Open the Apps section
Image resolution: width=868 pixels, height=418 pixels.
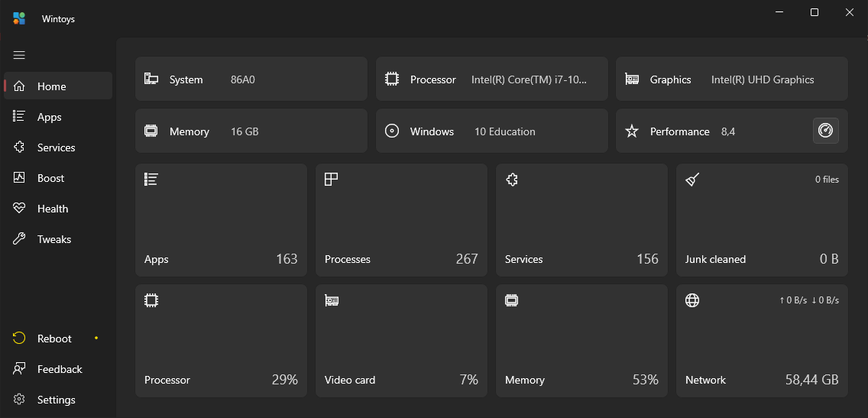tap(58, 117)
